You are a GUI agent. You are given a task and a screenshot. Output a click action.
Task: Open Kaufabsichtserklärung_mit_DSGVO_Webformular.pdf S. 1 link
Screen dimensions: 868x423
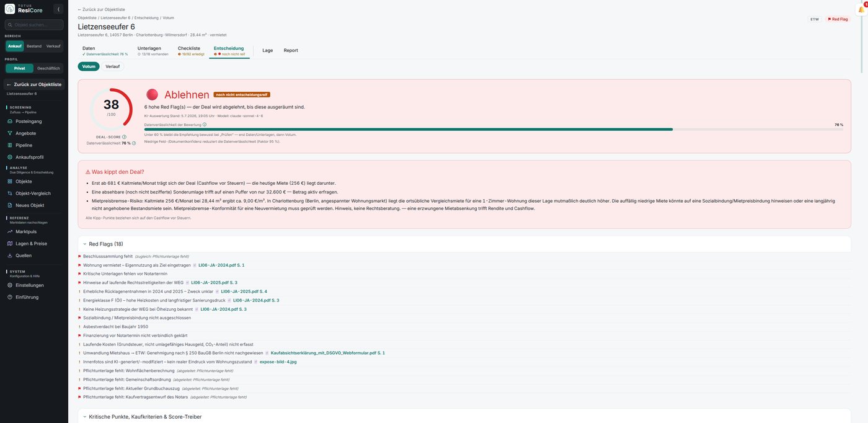(x=327, y=353)
